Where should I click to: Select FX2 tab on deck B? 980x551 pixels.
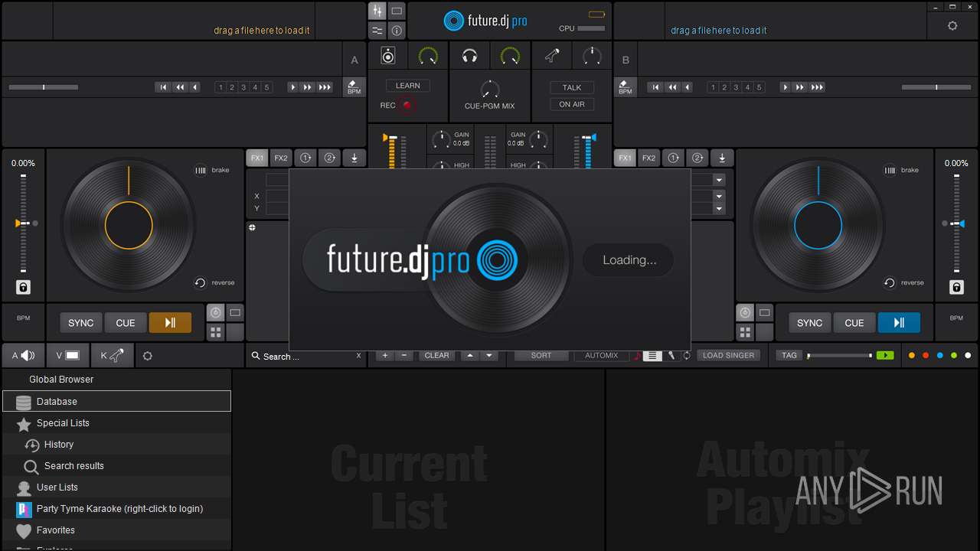coord(649,158)
